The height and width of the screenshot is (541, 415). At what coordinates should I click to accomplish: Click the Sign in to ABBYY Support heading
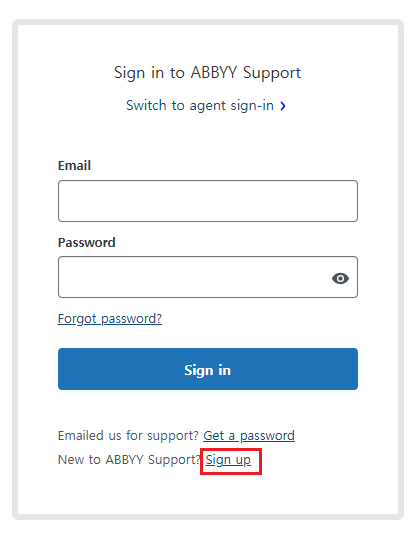click(207, 73)
